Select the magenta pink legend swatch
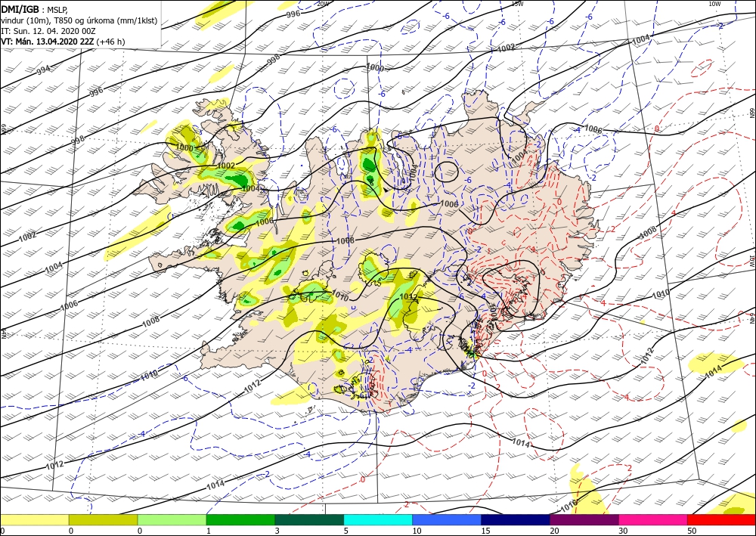This screenshot has width=756, height=536. point(653,519)
